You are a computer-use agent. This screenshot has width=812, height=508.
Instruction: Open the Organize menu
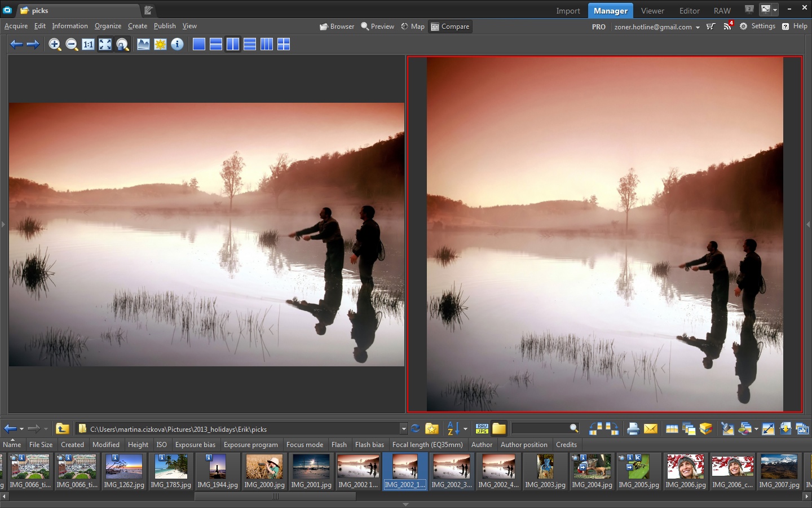[108, 26]
